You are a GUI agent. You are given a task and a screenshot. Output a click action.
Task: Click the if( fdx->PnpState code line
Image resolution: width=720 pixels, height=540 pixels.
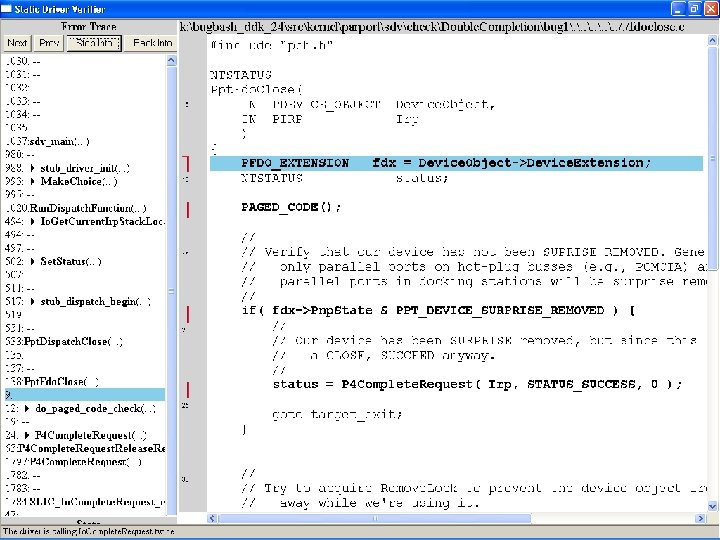click(439, 311)
